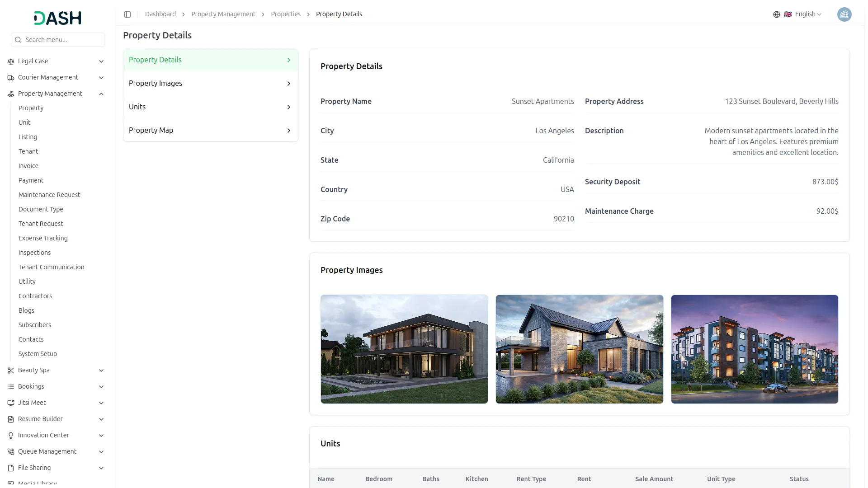Click the Resume Builder icon

(x=10, y=419)
